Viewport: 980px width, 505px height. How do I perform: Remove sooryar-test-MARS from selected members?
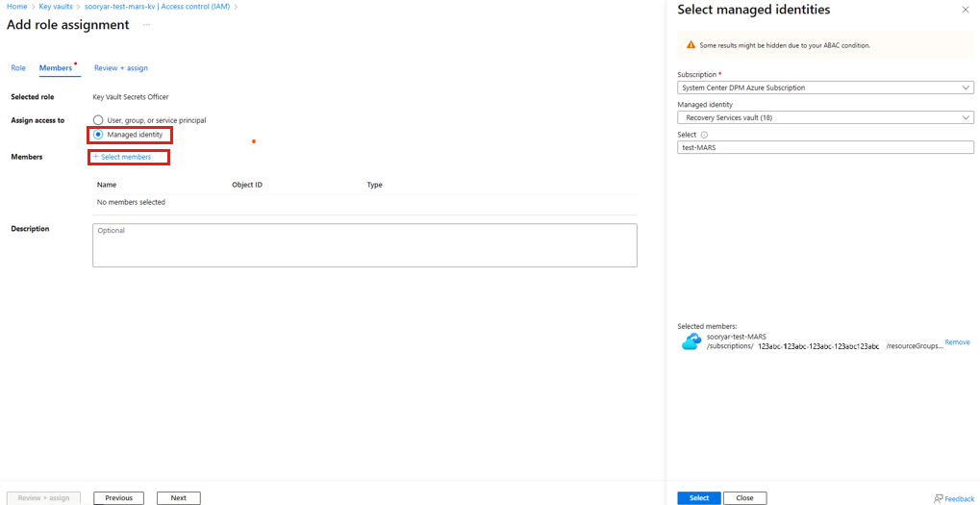[957, 342]
